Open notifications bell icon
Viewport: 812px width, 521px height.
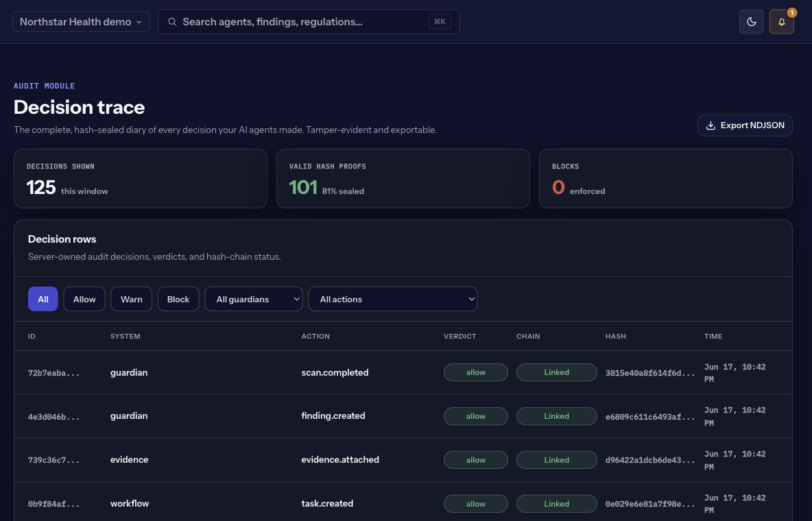click(x=781, y=22)
